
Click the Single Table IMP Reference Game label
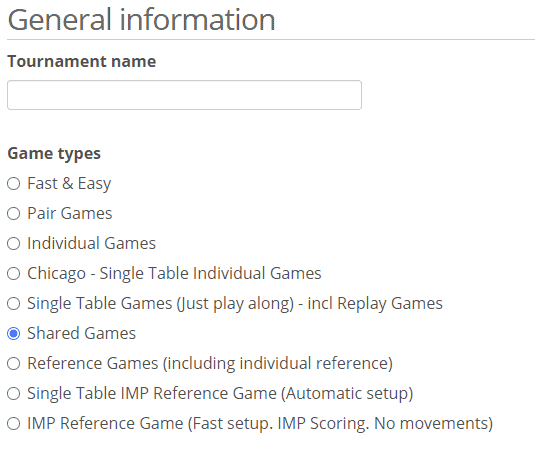(220, 393)
